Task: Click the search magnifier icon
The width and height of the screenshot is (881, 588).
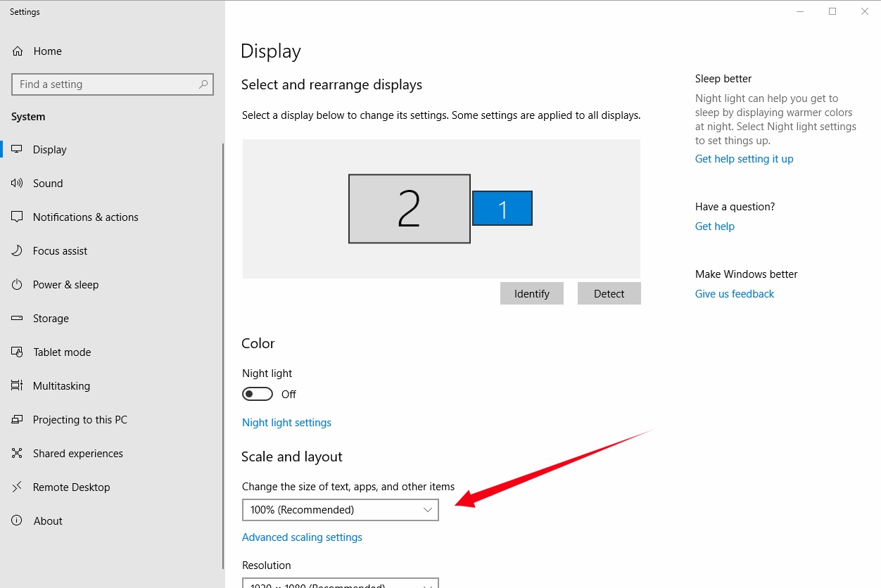Action: pyautogui.click(x=203, y=84)
